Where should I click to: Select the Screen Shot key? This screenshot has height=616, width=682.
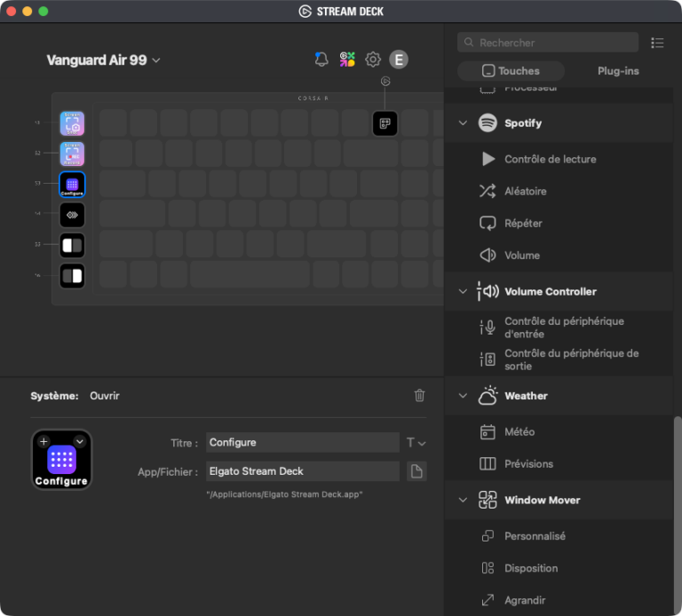tap(72, 123)
